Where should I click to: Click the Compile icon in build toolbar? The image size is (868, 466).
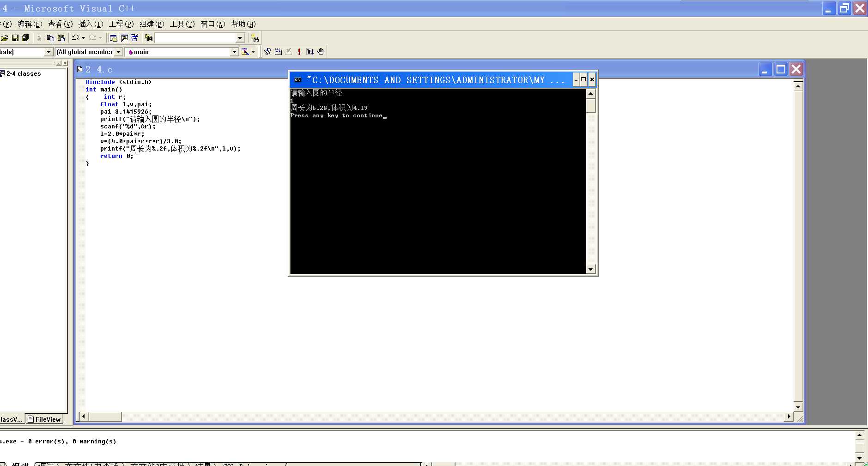[267, 52]
